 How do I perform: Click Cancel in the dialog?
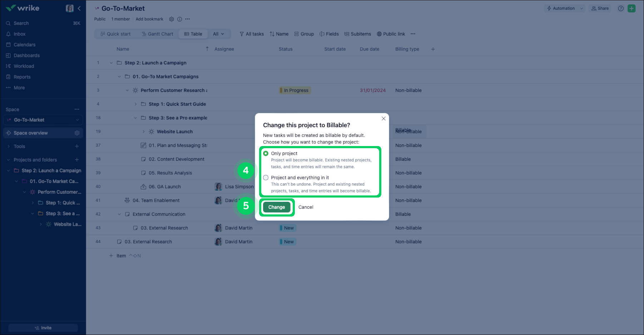tap(306, 207)
